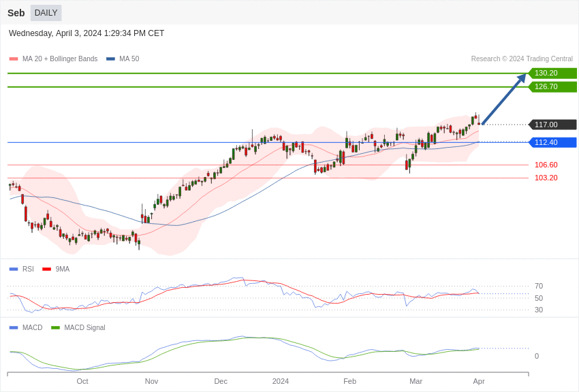Click the 106.60 red support level label
This screenshot has height=392, width=579.
pyautogui.click(x=546, y=165)
